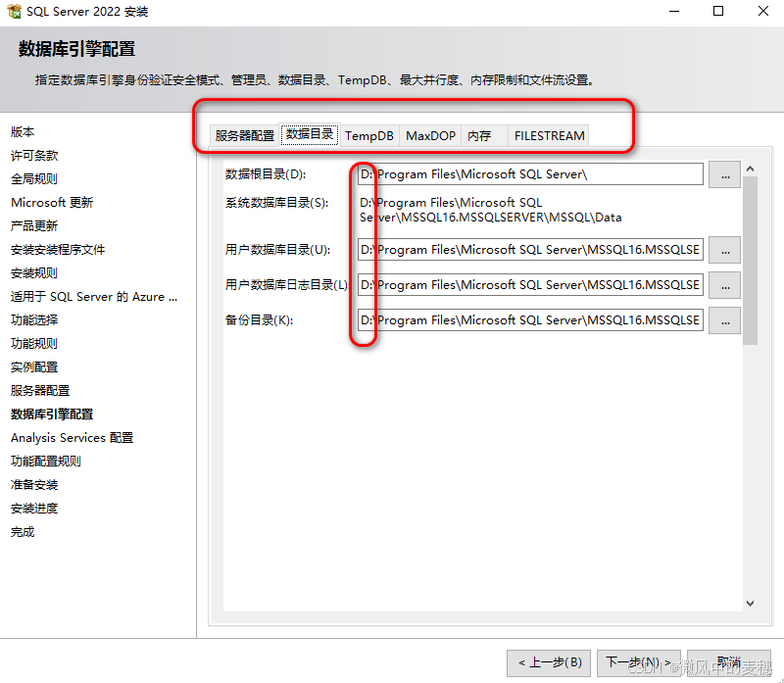The width and height of the screenshot is (784, 683).
Task: Click 适用于 SQL Server 的 Azure step
Action: (94, 297)
